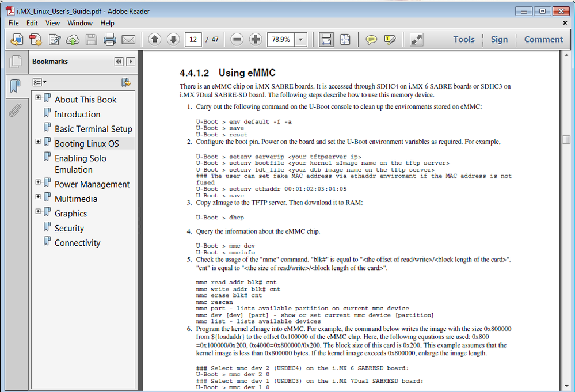The height and width of the screenshot is (392, 575).
Task: Open the Tools pane
Action: click(463, 39)
